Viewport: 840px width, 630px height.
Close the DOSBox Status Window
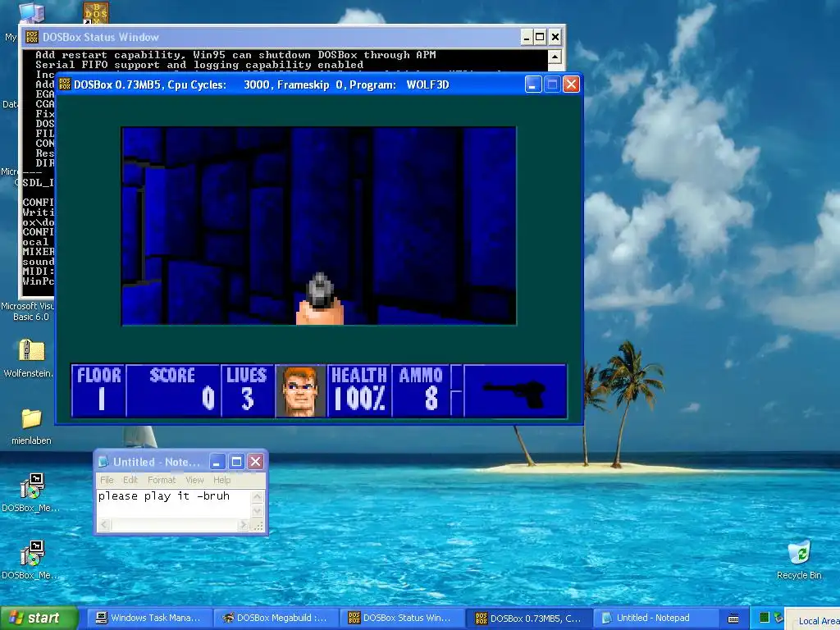(555, 37)
